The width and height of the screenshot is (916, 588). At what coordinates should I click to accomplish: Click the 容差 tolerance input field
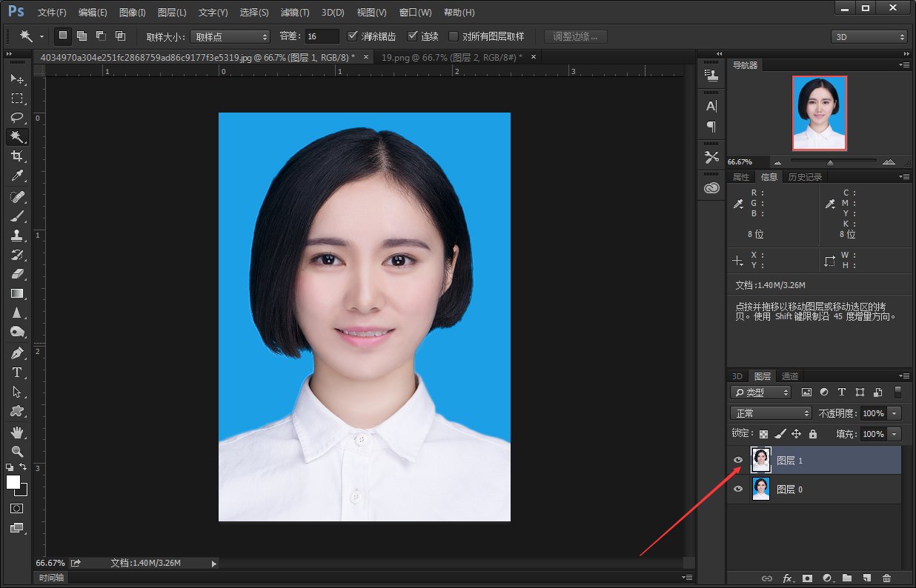tap(321, 36)
